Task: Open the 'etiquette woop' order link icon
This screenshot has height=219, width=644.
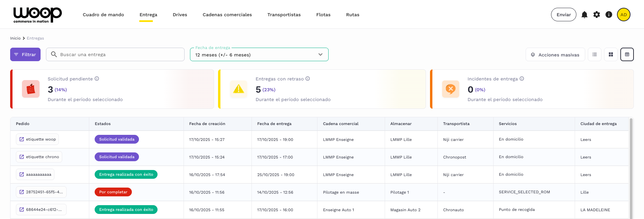Action: (22, 139)
